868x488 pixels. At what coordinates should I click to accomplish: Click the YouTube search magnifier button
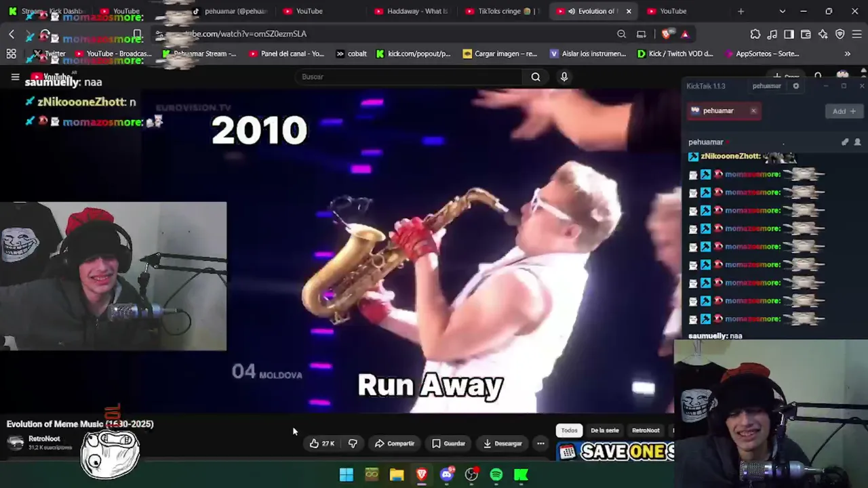point(536,77)
